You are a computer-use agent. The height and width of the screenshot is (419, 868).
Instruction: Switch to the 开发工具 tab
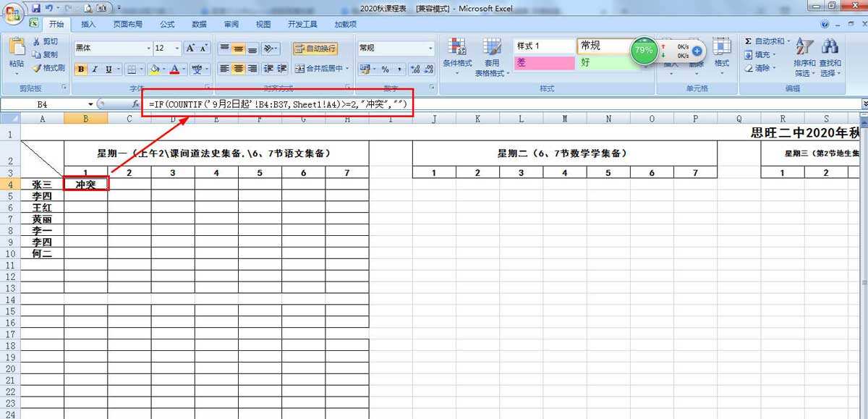(x=302, y=24)
